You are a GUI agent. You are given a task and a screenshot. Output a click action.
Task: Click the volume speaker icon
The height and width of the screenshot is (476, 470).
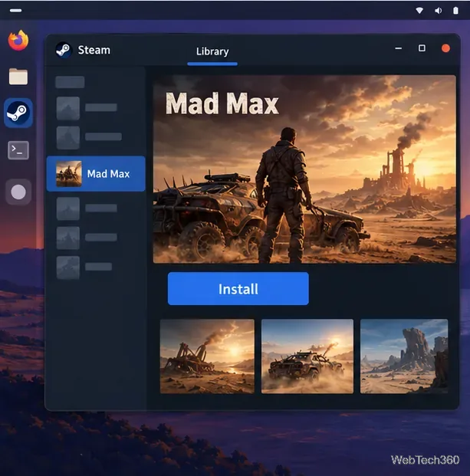(x=438, y=11)
